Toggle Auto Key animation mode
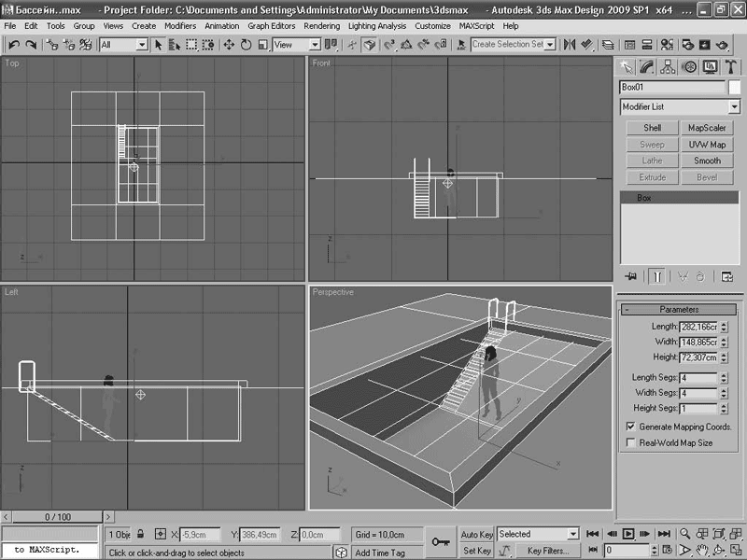The image size is (747, 560). pos(476,535)
